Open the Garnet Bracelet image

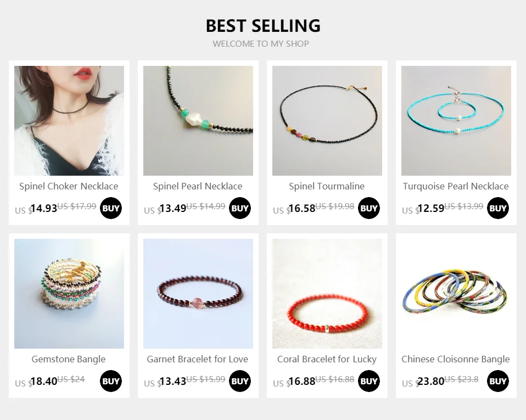point(198,294)
